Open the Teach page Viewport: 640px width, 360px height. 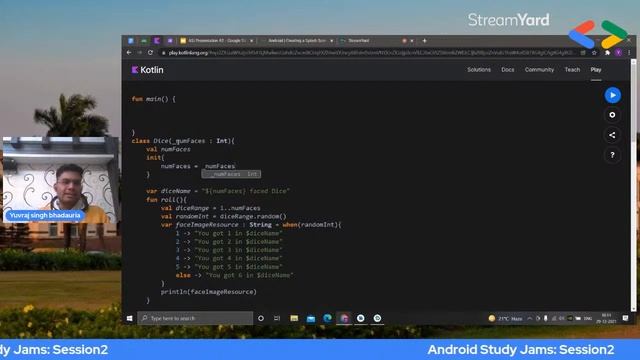[572, 70]
